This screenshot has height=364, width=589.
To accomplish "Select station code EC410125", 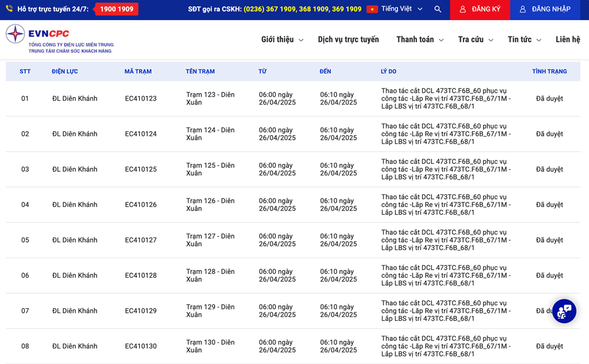I will point(141,169).
